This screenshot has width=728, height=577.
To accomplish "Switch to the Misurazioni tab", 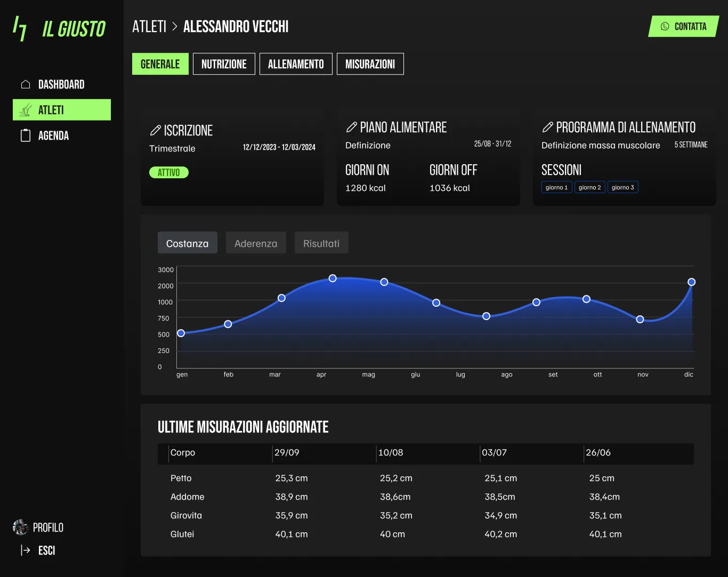I will (370, 63).
